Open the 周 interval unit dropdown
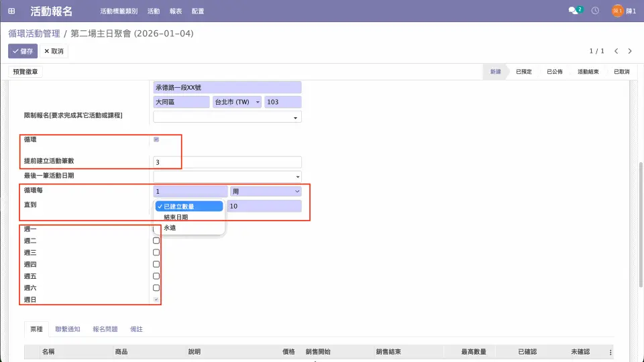Viewport: 644px width, 362px height. click(x=266, y=191)
